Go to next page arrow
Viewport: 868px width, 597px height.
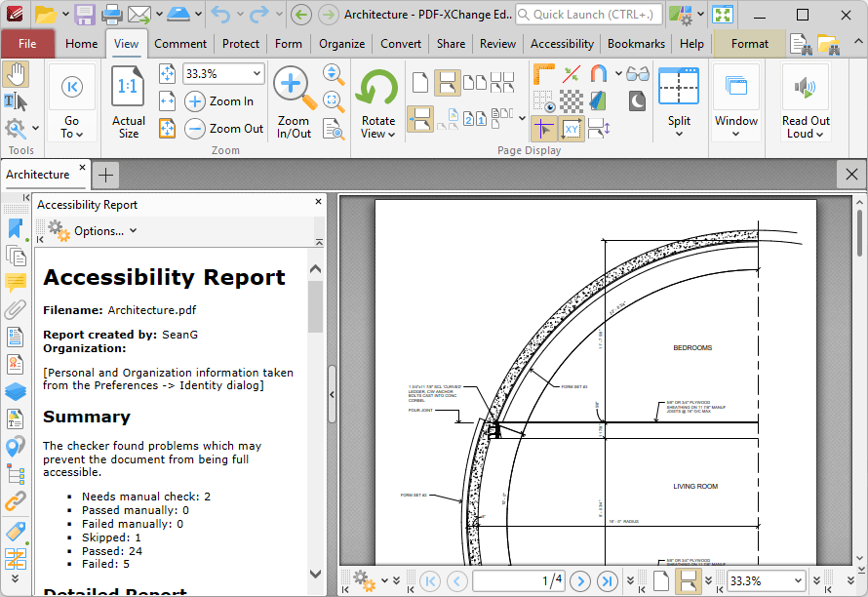[x=580, y=581]
